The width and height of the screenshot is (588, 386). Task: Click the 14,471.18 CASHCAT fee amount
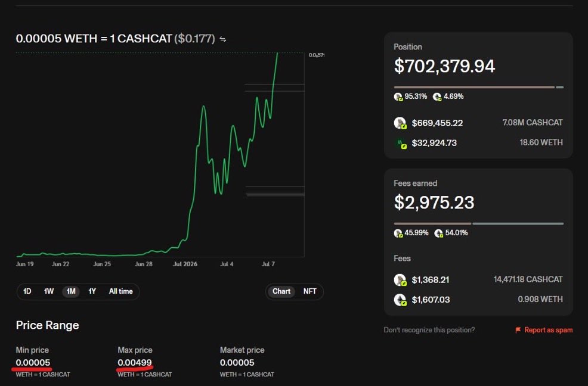click(528, 279)
